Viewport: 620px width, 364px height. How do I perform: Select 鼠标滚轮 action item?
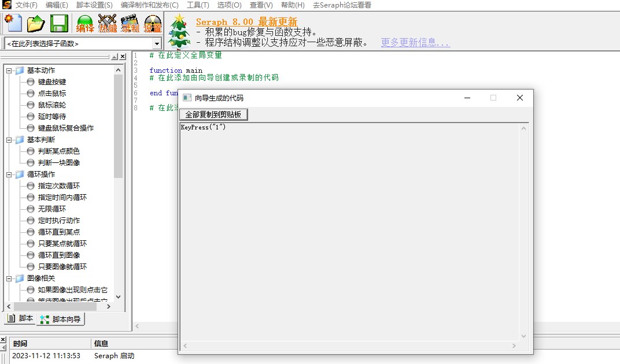52,105
